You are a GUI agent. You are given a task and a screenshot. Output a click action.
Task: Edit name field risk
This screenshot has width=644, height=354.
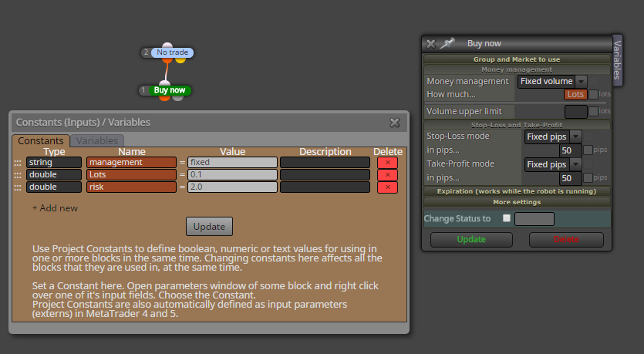coord(131,187)
